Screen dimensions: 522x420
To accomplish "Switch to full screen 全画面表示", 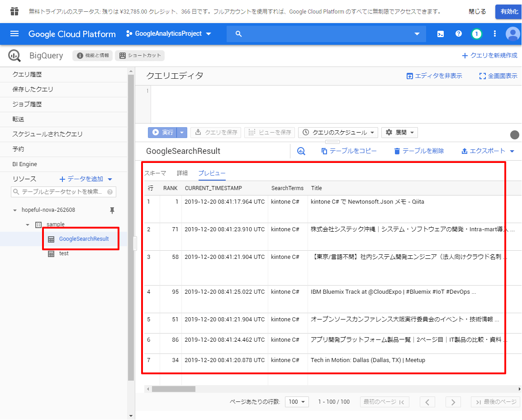I will click(x=498, y=76).
